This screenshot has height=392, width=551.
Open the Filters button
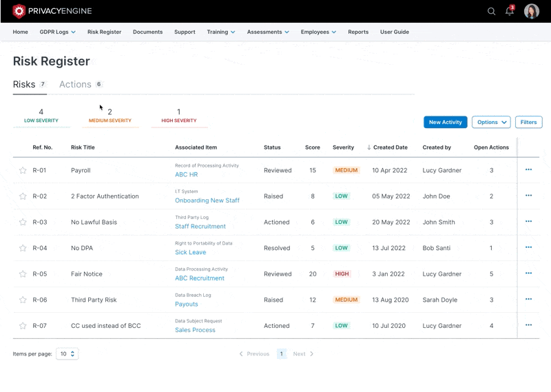[528, 123]
